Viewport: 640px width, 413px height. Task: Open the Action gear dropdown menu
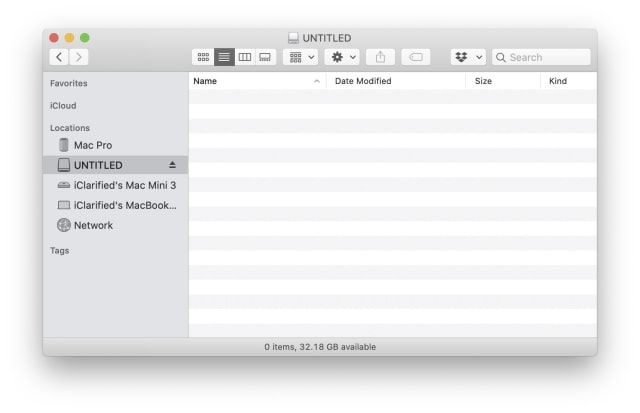[x=344, y=57]
